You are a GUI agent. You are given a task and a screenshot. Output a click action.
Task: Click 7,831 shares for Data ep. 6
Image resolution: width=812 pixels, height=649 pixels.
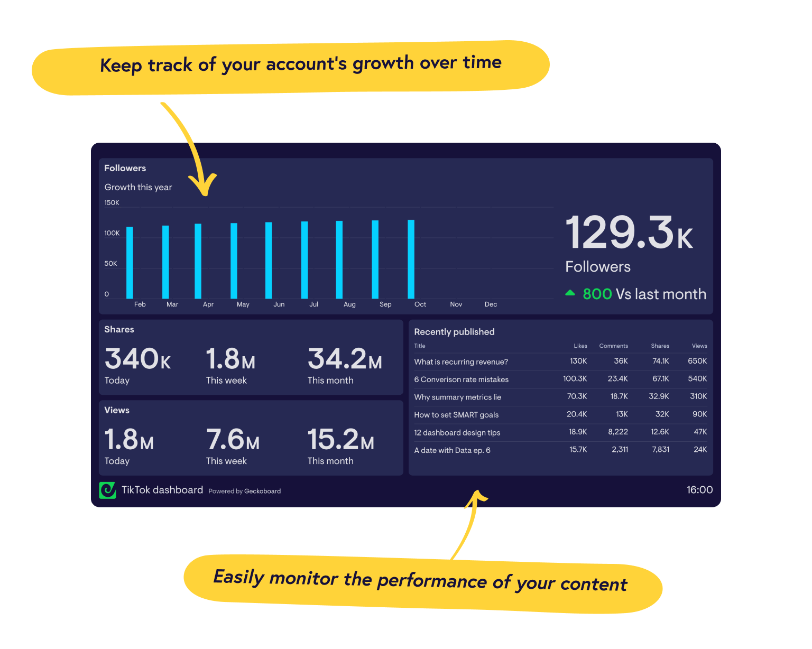661,450
